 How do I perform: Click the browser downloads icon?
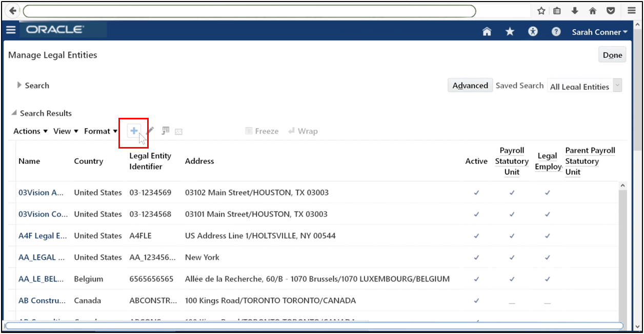click(x=575, y=10)
